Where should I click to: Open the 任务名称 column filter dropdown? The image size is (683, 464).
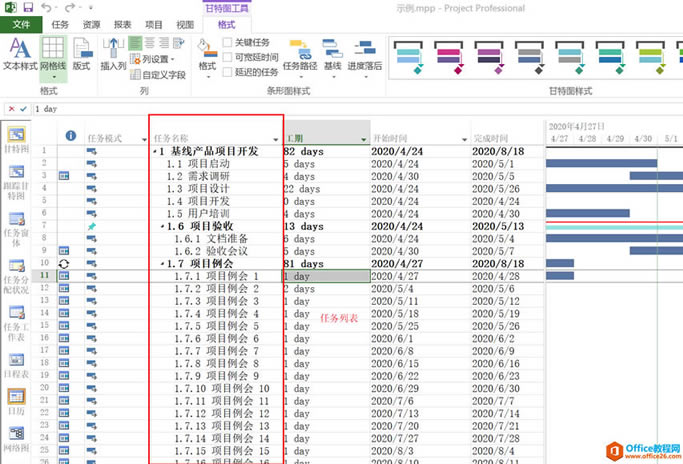(276, 138)
